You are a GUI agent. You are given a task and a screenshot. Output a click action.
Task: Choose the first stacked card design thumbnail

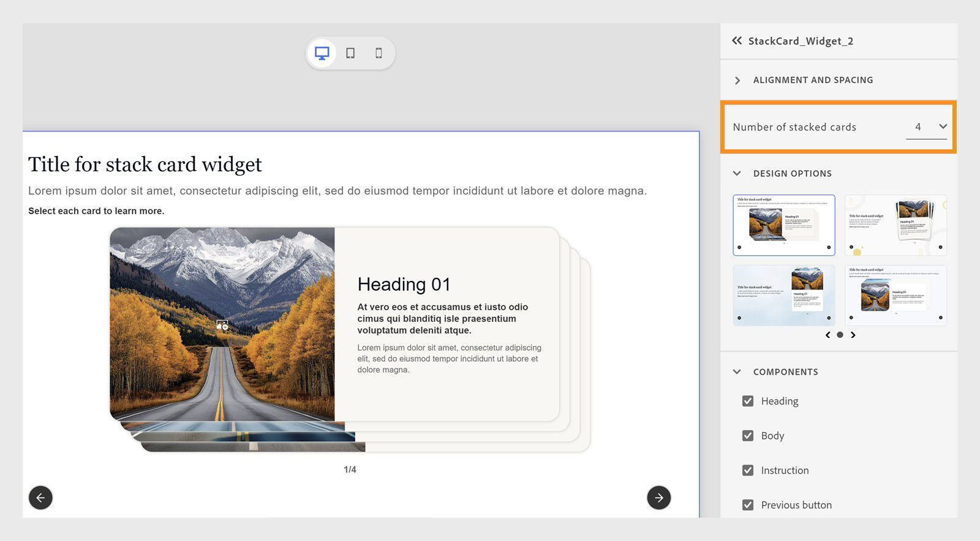pyautogui.click(x=784, y=225)
